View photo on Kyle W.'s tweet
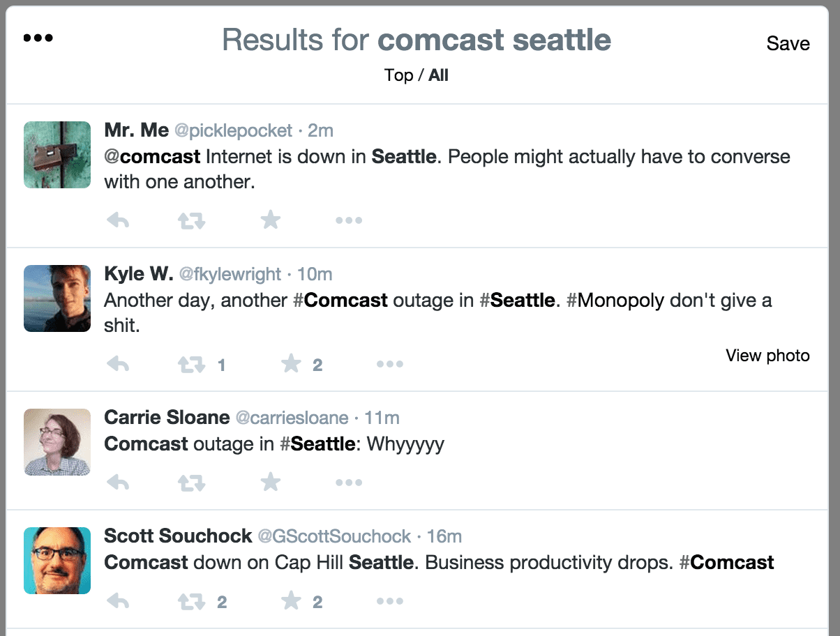Image resolution: width=840 pixels, height=636 pixels. pyautogui.click(x=767, y=356)
